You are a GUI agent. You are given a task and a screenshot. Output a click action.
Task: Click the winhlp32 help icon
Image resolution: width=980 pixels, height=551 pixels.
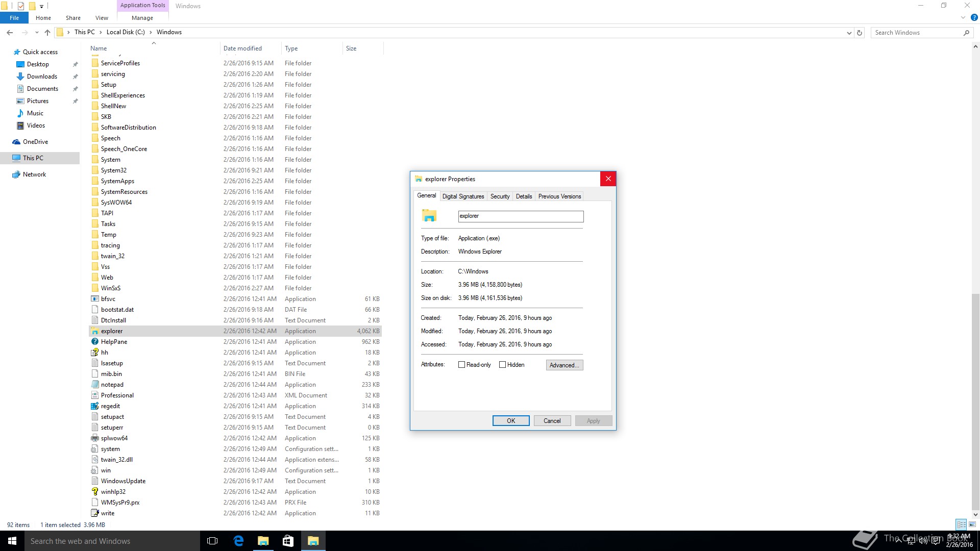pyautogui.click(x=94, y=492)
